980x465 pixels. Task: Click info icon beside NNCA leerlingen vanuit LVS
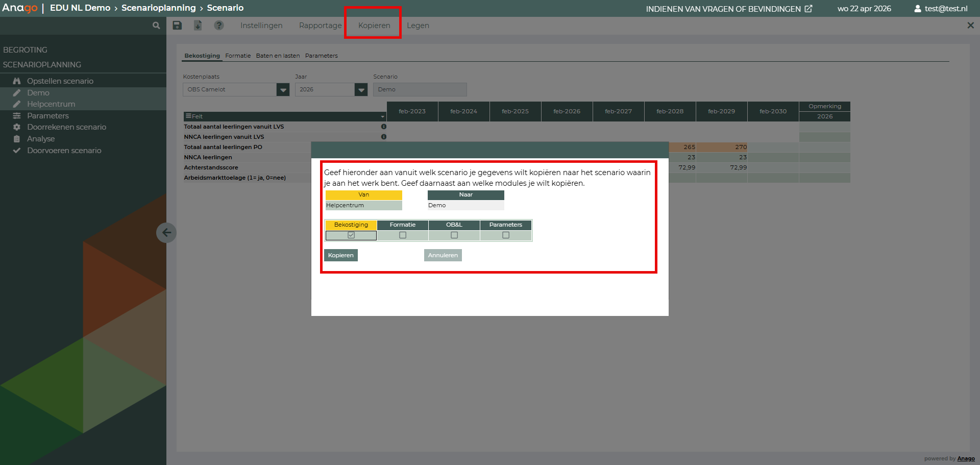(384, 137)
